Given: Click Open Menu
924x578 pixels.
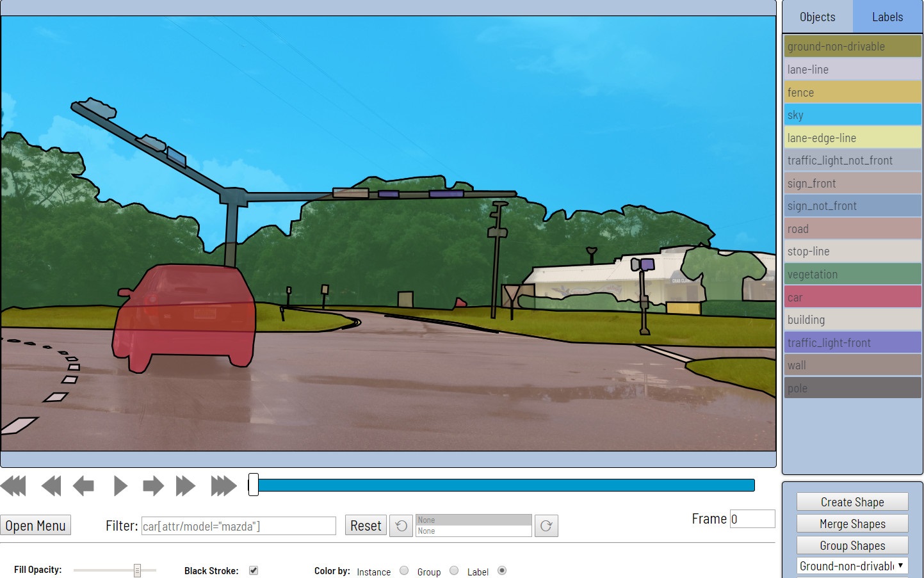Looking at the screenshot, I should [35, 525].
